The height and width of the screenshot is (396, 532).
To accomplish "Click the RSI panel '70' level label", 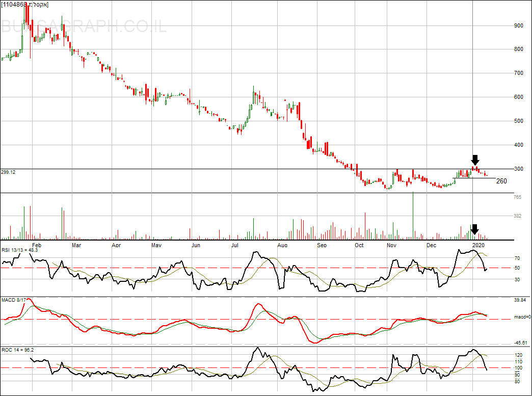I will coord(517,258).
